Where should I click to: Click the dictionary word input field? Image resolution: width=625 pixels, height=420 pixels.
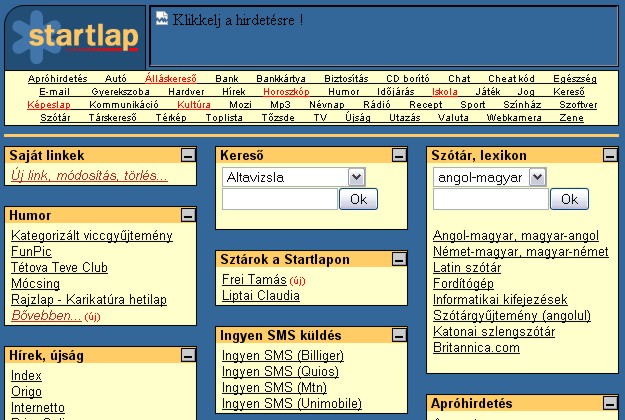(x=491, y=199)
